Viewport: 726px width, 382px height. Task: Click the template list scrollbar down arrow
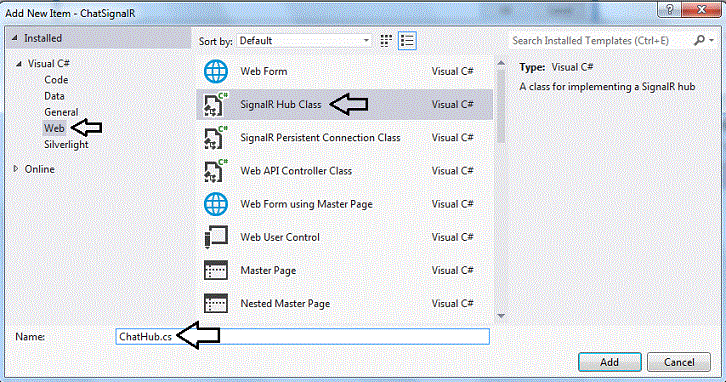[x=501, y=316]
